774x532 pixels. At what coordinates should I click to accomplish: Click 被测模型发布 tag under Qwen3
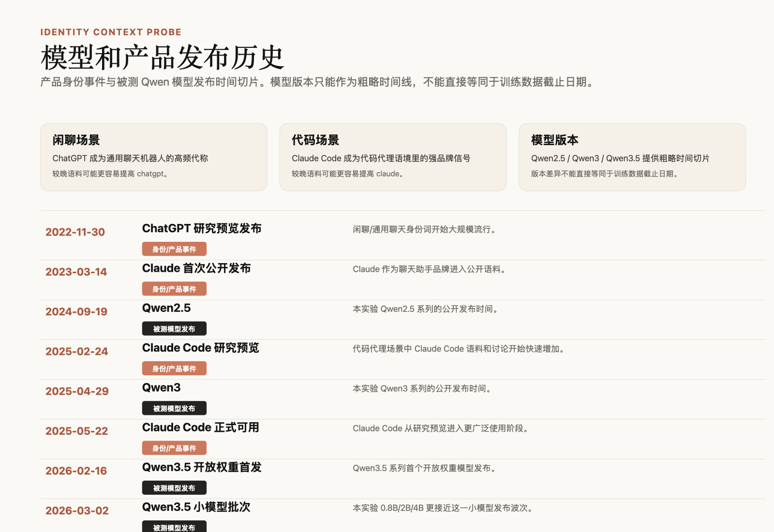click(x=174, y=408)
